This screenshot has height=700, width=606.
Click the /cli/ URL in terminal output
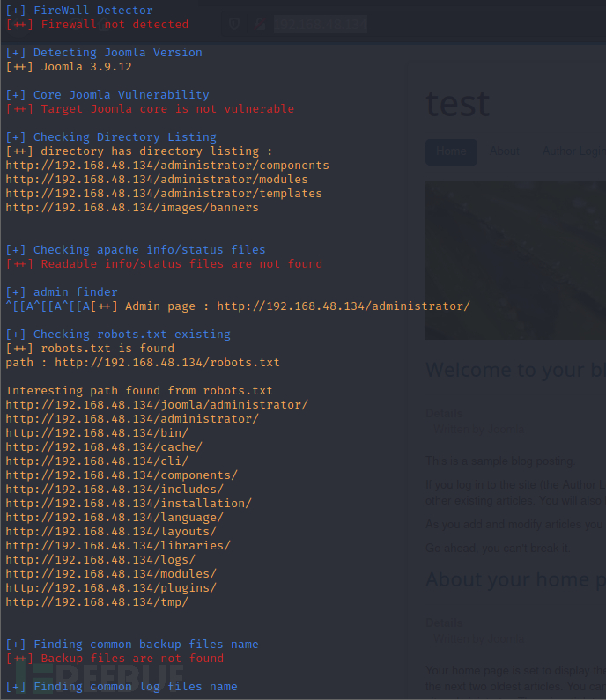click(97, 461)
